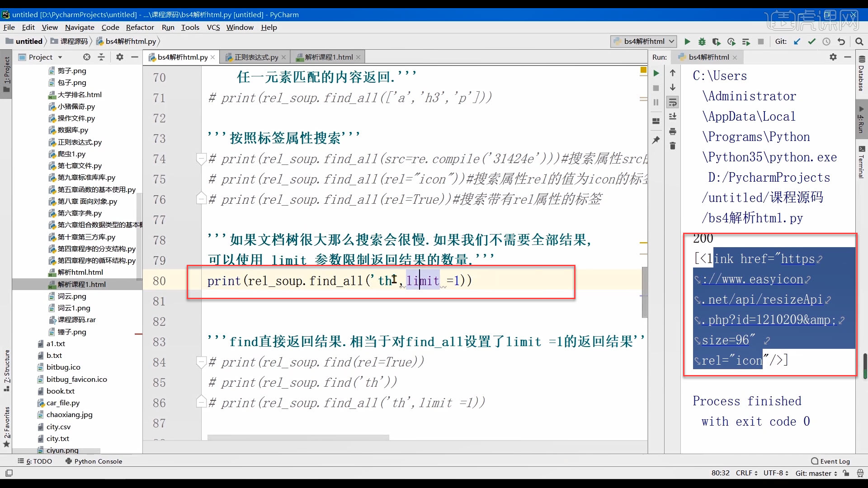Open the Event Log link

click(834, 461)
